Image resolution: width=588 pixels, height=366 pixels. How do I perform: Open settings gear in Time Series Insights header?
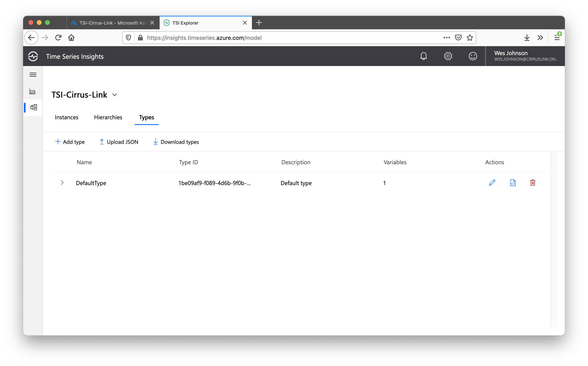click(x=448, y=56)
